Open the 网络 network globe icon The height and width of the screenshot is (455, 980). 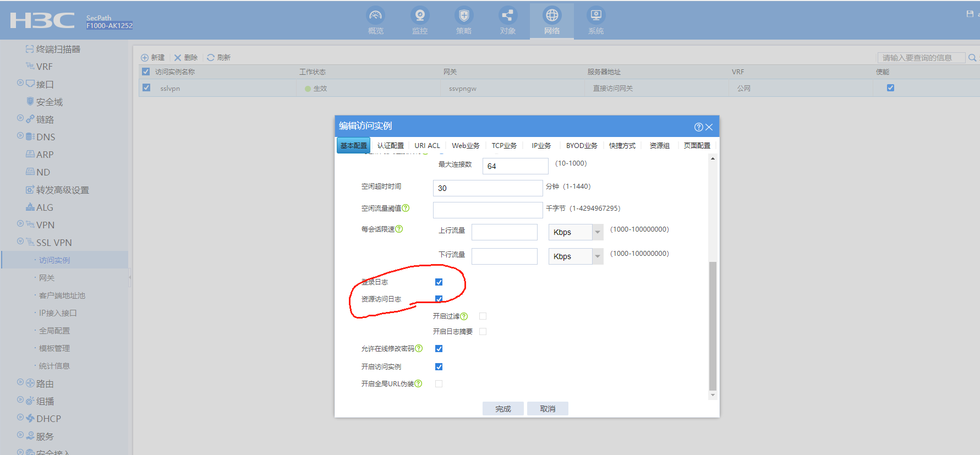(x=552, y=15)
